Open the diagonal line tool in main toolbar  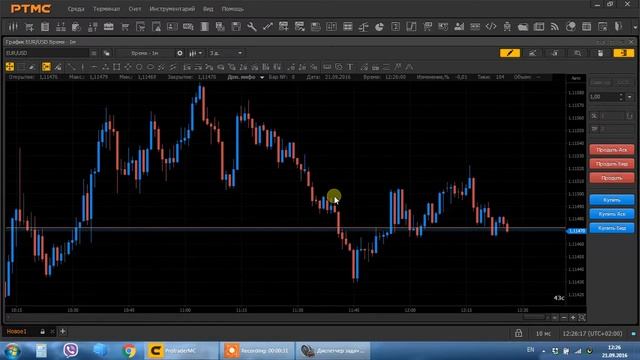268,27
